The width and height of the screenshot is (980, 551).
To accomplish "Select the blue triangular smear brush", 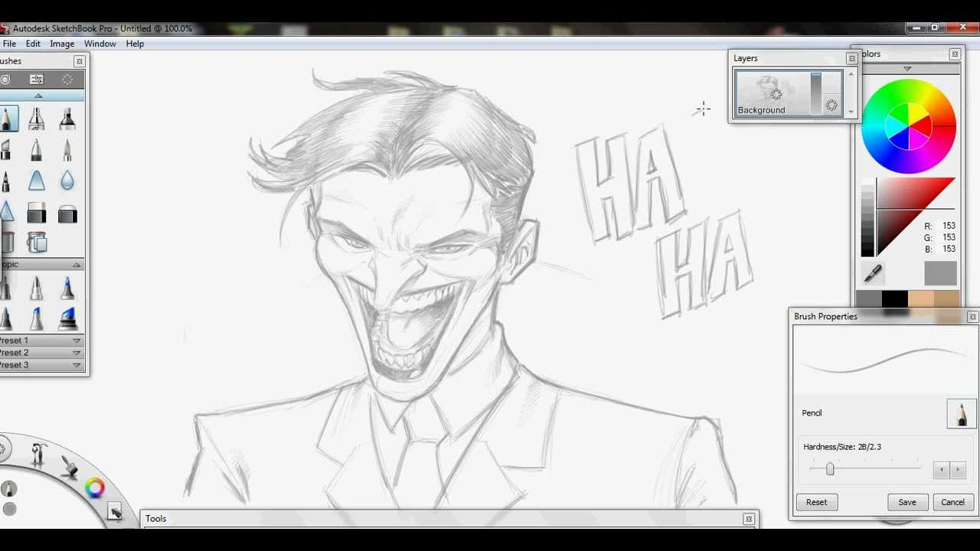I will coord(36,181).
